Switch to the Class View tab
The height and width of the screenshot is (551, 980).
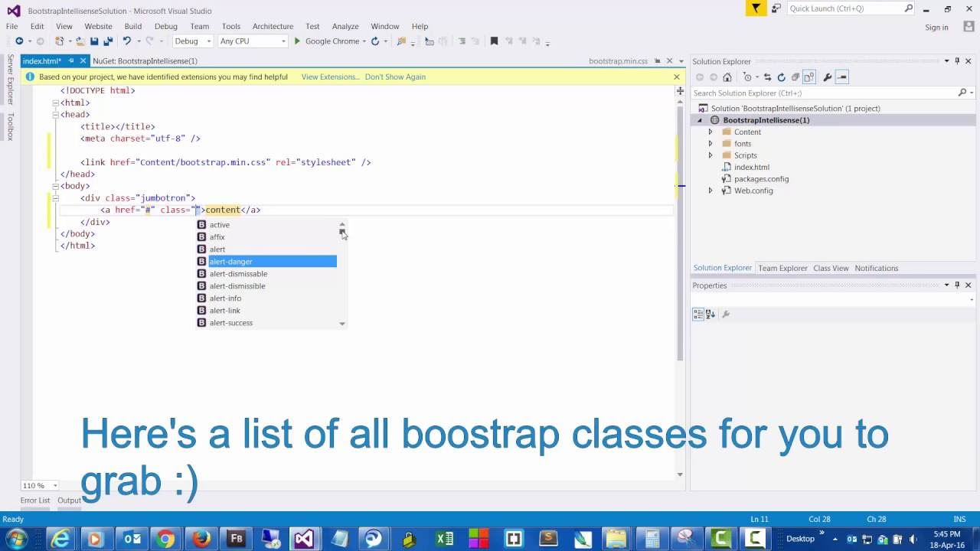831,268
